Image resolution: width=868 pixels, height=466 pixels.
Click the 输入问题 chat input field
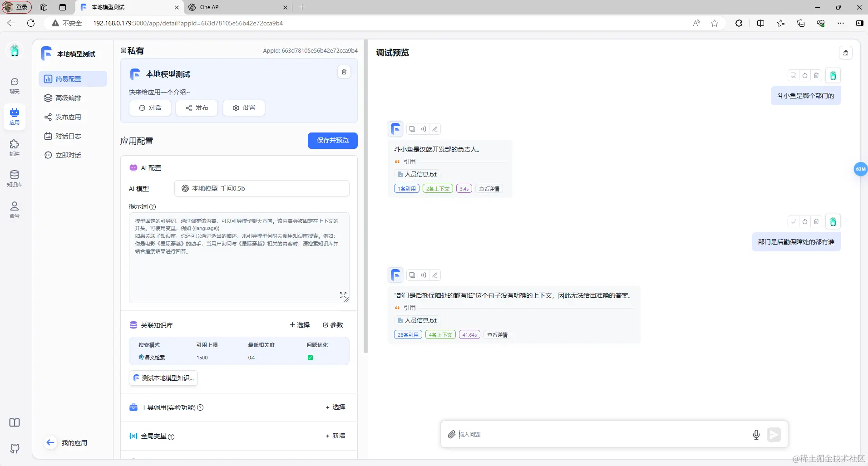[602, 434]
